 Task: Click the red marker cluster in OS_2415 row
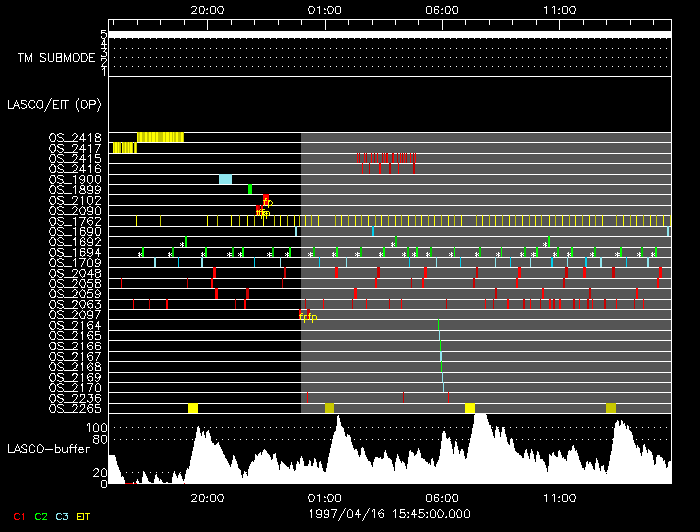[x=387, y=158]
